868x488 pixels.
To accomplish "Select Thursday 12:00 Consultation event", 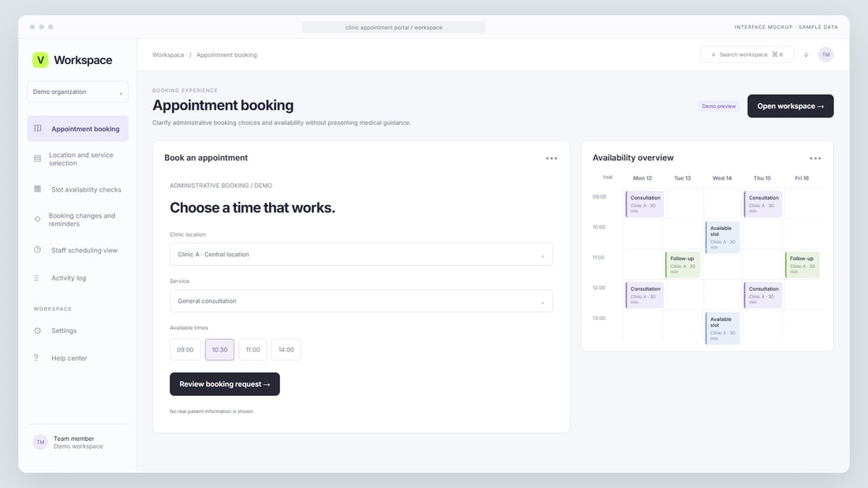I will 763,296.
